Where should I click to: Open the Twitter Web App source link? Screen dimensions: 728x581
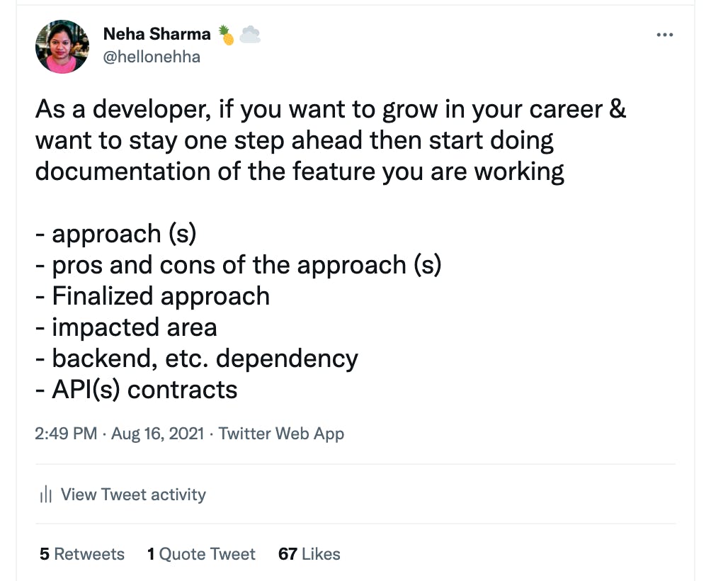(x=281, y=434)
